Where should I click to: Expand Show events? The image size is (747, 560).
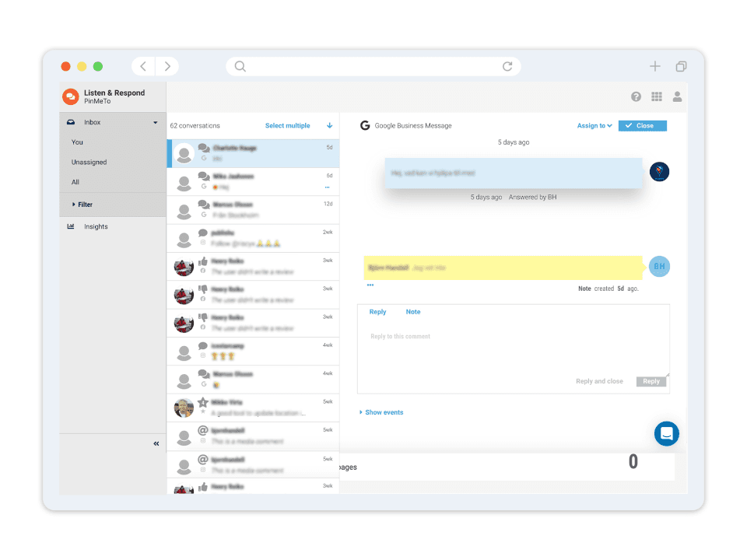pyautogui.click(x=384, y=412)
